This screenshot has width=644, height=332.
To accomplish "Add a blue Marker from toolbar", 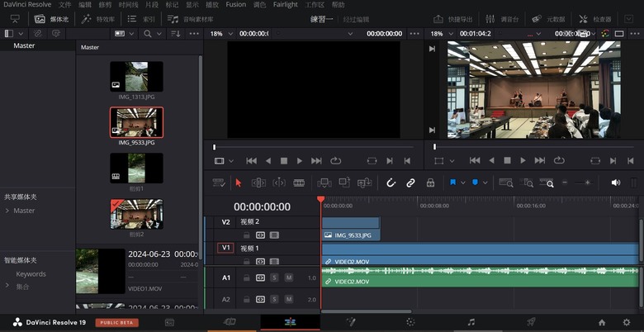I will tap(476, 183).
